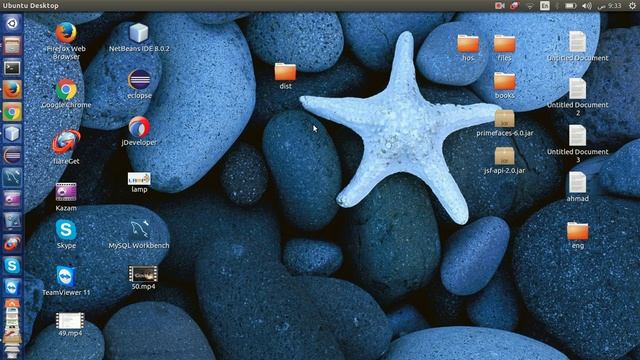
Task: Launch Chrome from the launcher
Action: [x=12, y=112]
